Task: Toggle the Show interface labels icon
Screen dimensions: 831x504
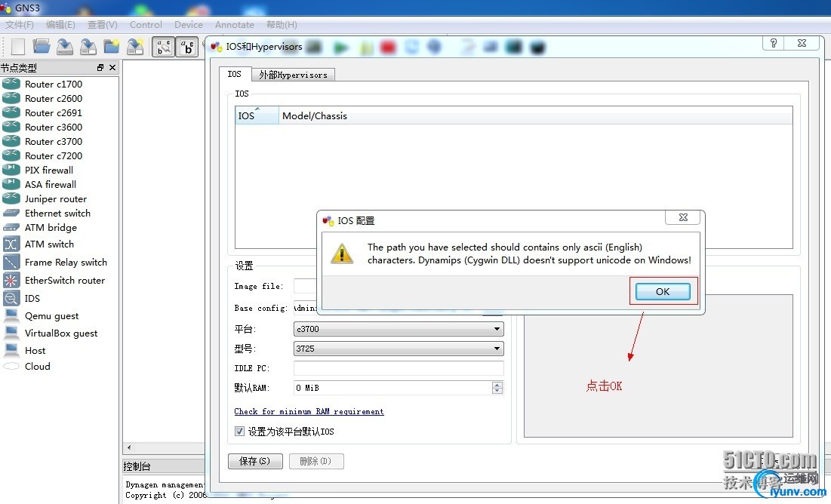Action: click(164, 48)
